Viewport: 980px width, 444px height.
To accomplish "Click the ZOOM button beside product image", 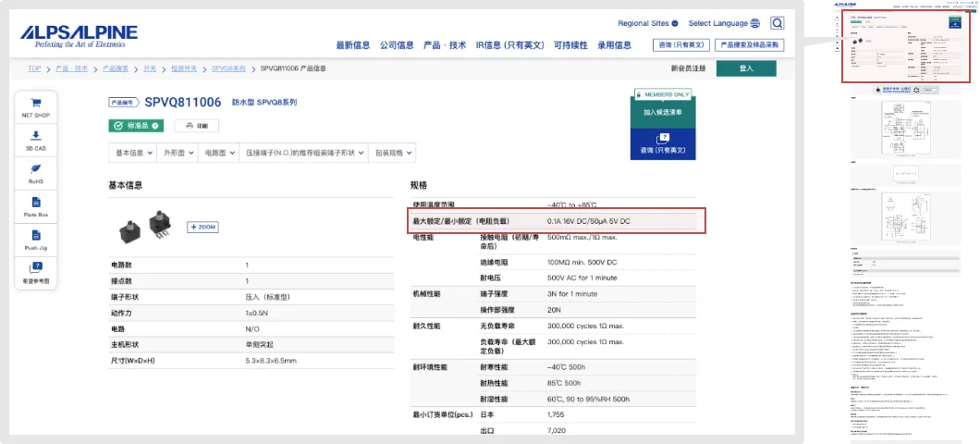I will tap(203, 228).
